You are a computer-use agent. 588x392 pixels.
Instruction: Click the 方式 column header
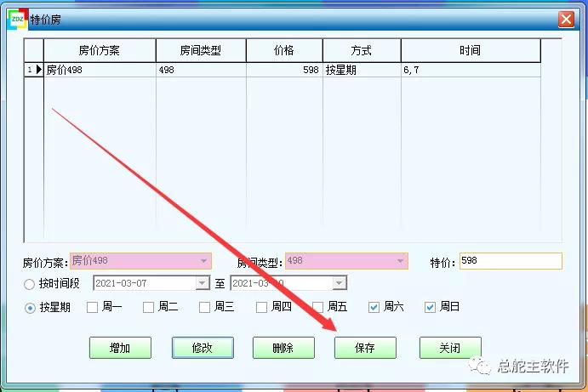tap(362, 50)
